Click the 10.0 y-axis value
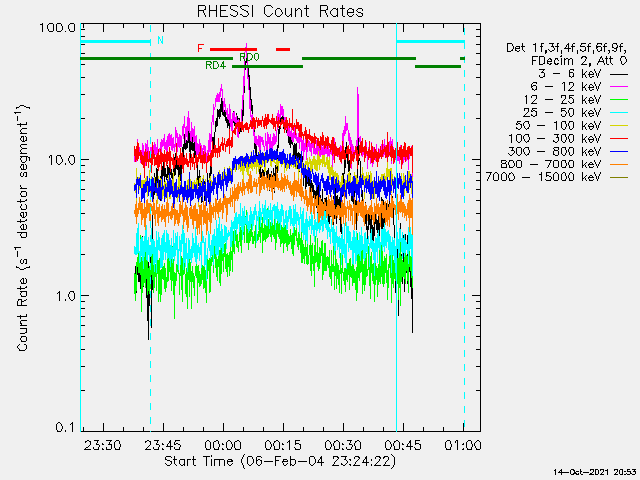This screenshot has height=480, width=640. point(61,160)
